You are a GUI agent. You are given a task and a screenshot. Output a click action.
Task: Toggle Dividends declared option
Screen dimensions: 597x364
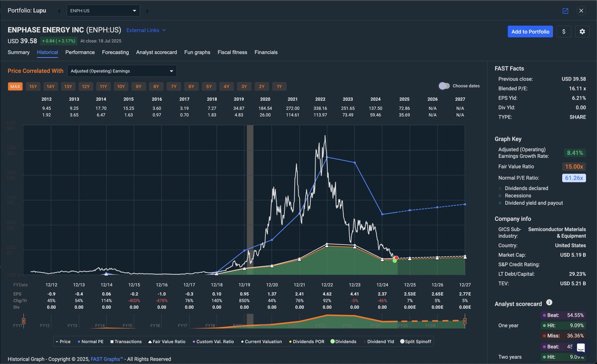(523, 188)
